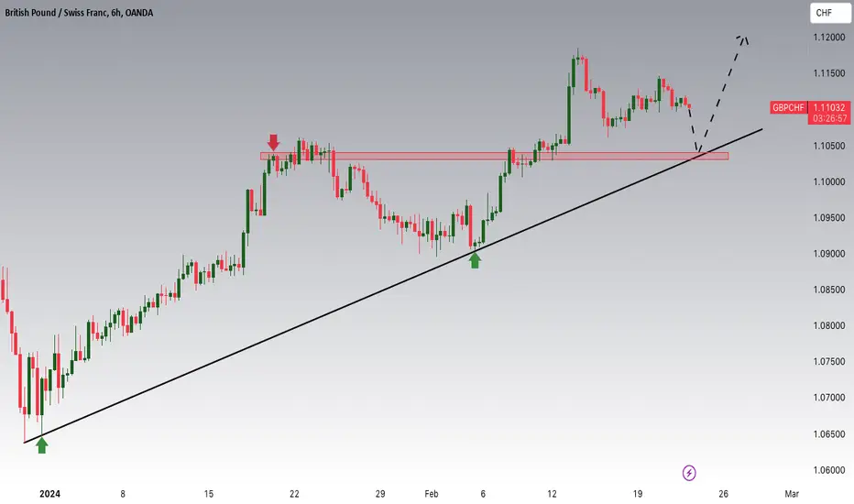Click the 6 date label on time axis
Image resolution: width=854 pixels, height=504 pixels.
[x=483, y=494]
